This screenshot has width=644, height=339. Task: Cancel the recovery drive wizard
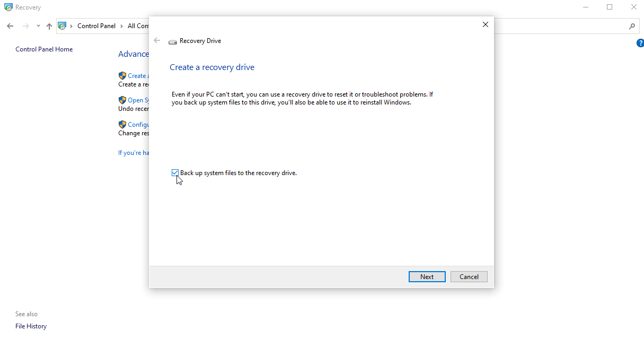pyautogui.click(x=469, y=277)
